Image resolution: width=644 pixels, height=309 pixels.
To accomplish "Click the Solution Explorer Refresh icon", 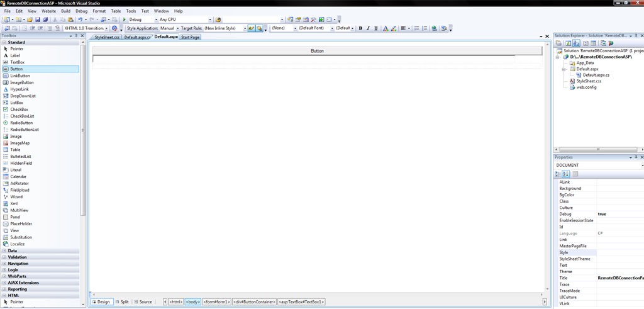I will (568, 43).
